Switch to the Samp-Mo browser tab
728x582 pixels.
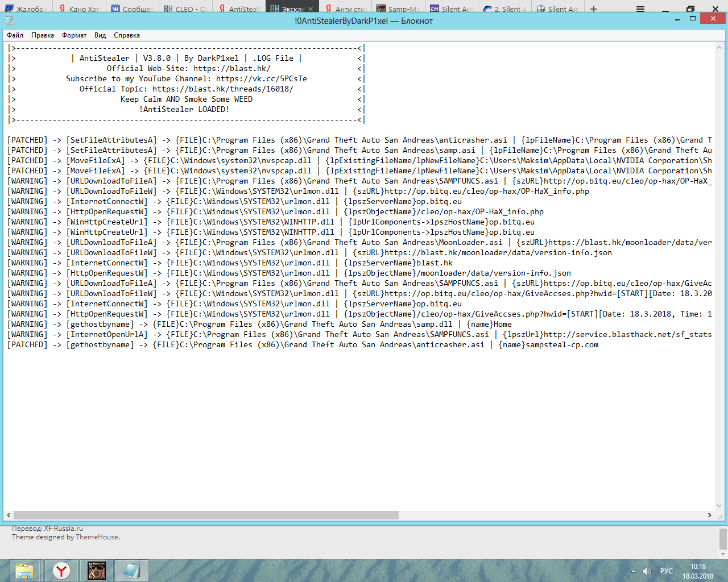(x=398, y=9)
